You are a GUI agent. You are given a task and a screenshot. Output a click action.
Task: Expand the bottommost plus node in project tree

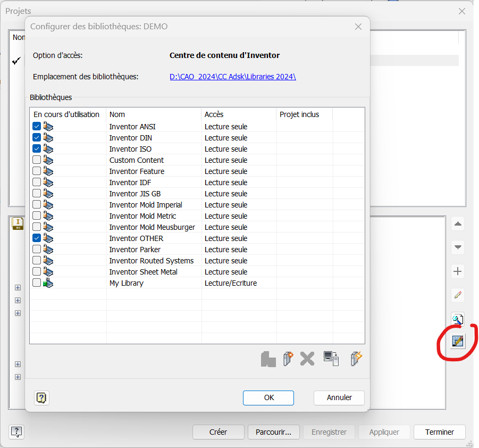tap(18, 377)
